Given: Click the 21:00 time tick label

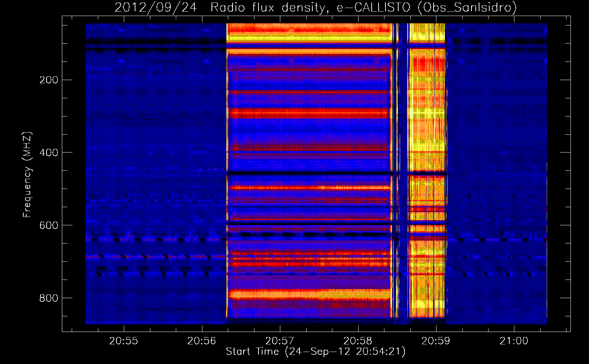Looking at the screenshot, I should (x=514, y=341).
